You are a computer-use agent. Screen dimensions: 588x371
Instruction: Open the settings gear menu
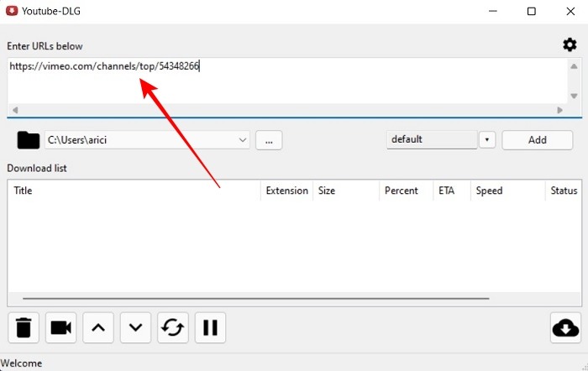tap(570, 45)
